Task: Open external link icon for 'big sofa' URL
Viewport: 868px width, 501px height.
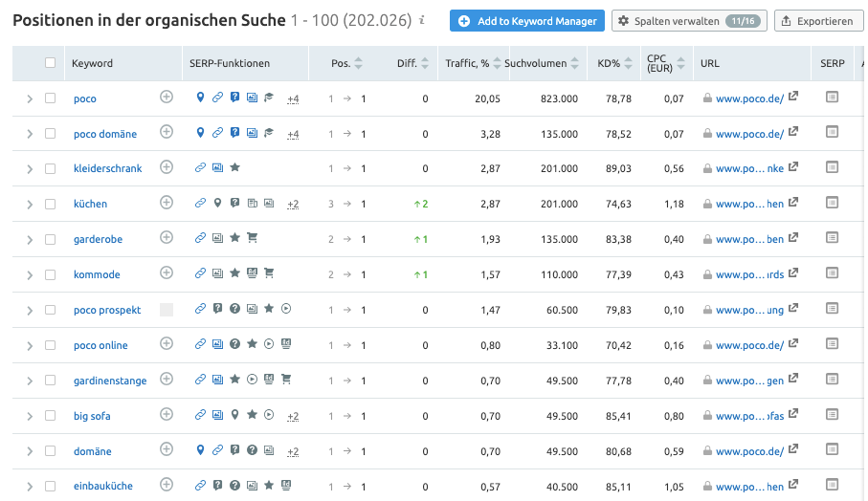Action: coord(793,414)
